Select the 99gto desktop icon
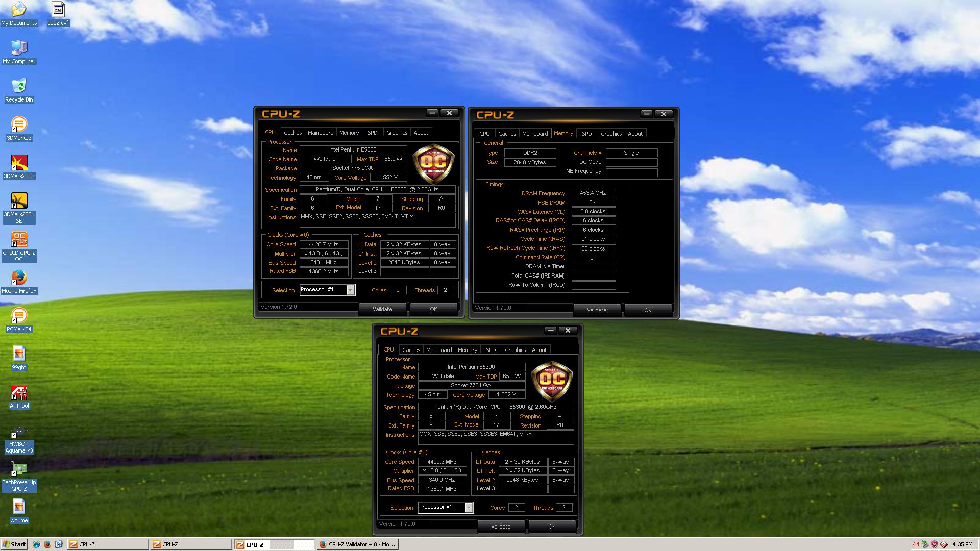Image resolution: width=980 pixels, height=551 pixels. pos(19,358)
